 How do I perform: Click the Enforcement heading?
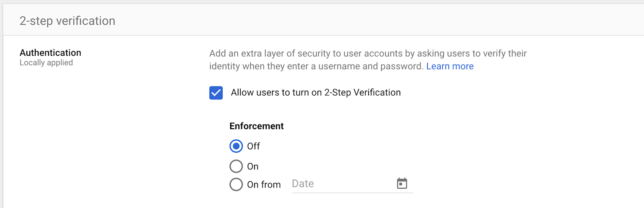pyautogui.click(x=257, y=126)
